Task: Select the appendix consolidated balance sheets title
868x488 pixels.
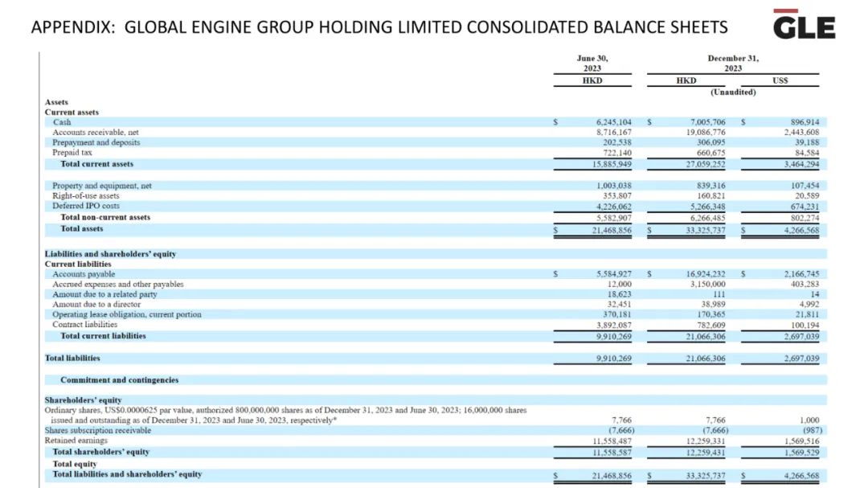Action: point(379,27)
